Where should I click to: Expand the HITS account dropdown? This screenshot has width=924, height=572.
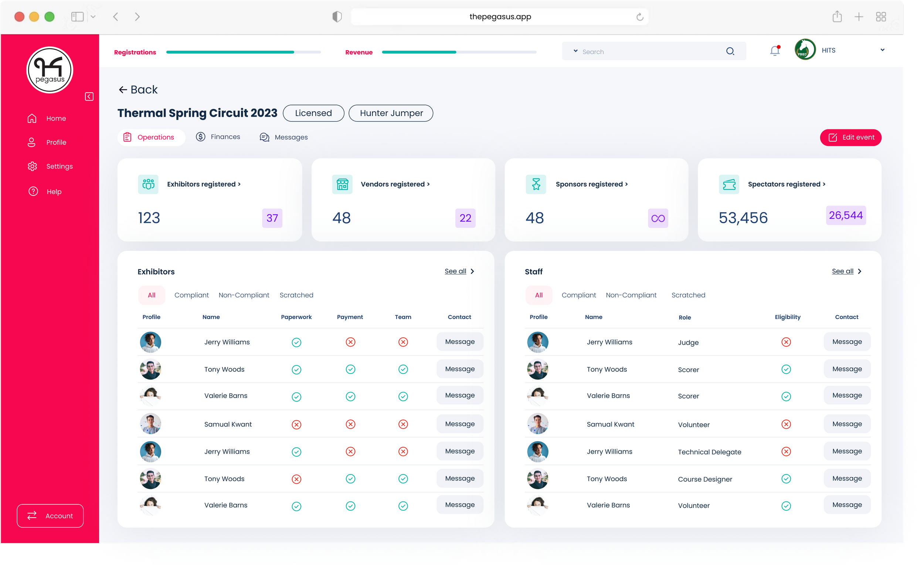[882, 50]
